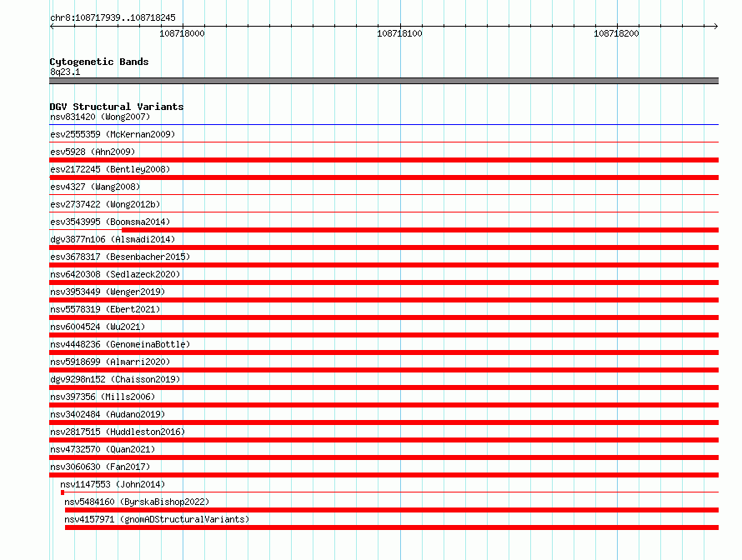Select the nsv1147553 (John2014) label
Viewport: 742px width, 560px height.
click(x=113, y=484)
